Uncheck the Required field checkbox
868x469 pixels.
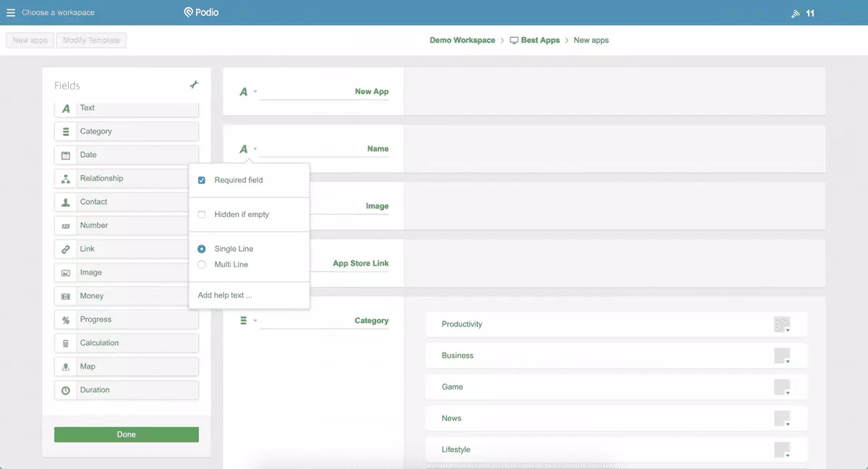202,180
